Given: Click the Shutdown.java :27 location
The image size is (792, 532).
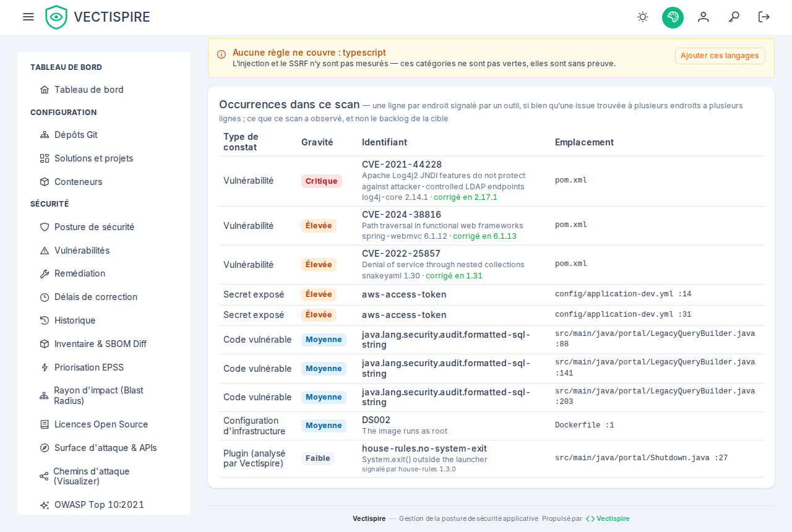Looking at the screenshot, I should pyautogui.click(x=642, y=458).
